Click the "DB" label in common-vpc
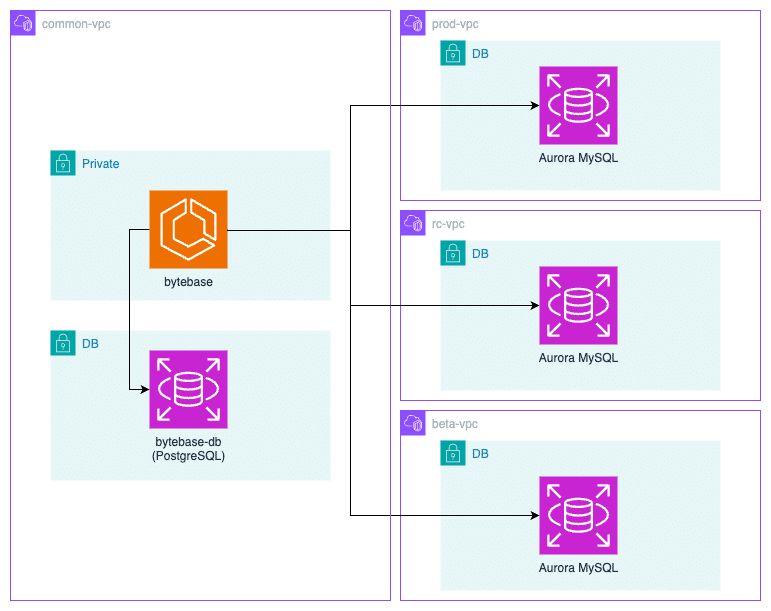 point(90,344)
